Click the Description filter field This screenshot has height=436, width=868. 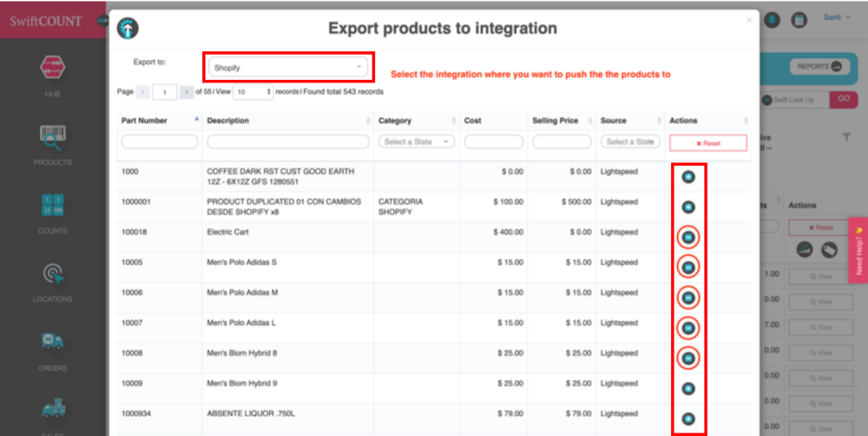point(288,142)
